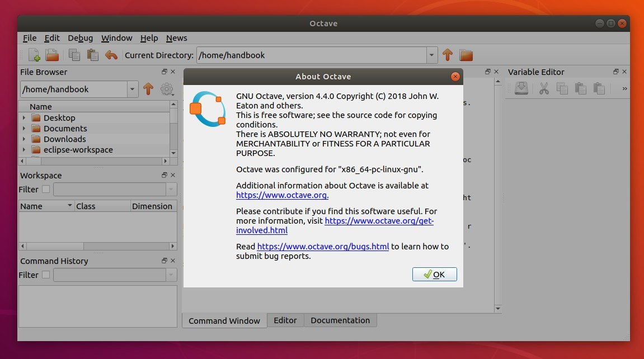The width and height of the screenshot is (644, 359).
Task: Click Variable Editor copy icon
Action: click(562, 88)
